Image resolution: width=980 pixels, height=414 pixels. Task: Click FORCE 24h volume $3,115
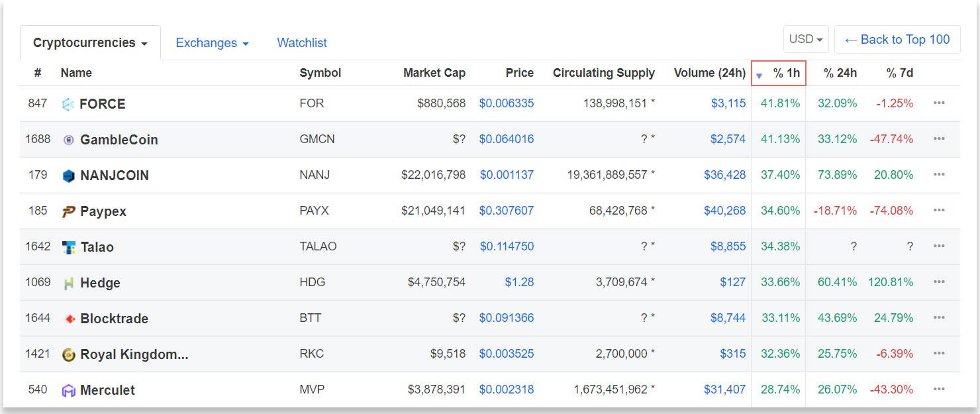[x=728, y=103]
